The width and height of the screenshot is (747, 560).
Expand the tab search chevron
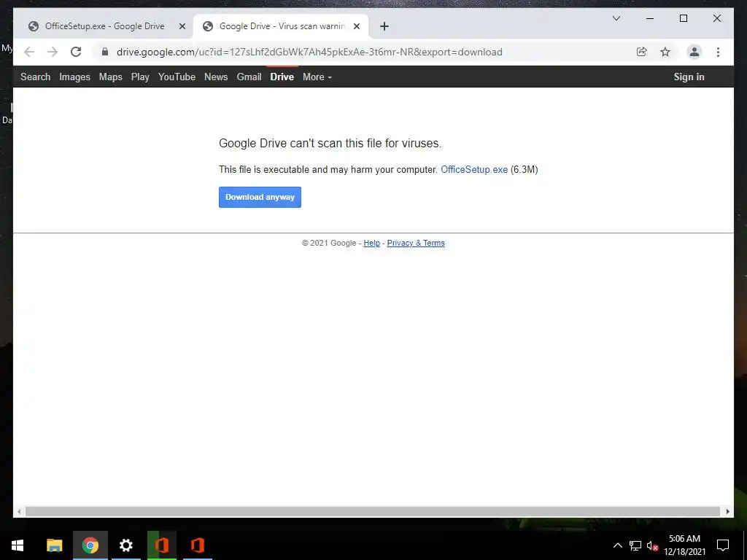[616, 18]
